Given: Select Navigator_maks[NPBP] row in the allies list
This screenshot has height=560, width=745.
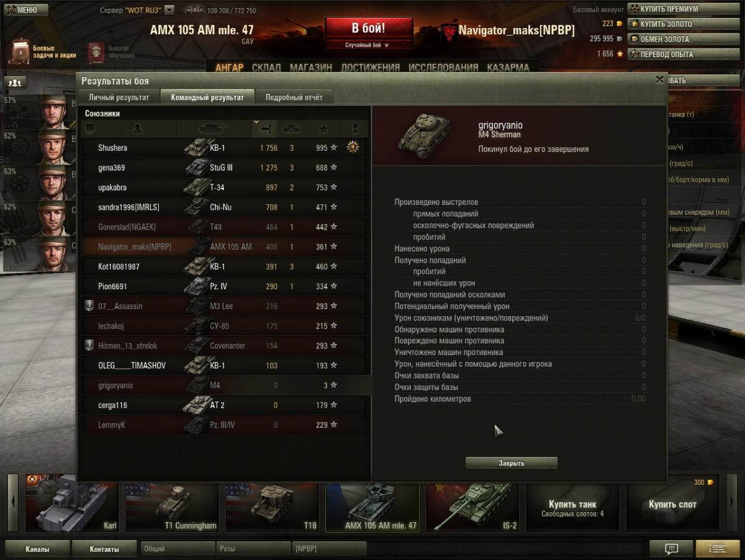Looking at the screenshot, I should click(225, 247).
